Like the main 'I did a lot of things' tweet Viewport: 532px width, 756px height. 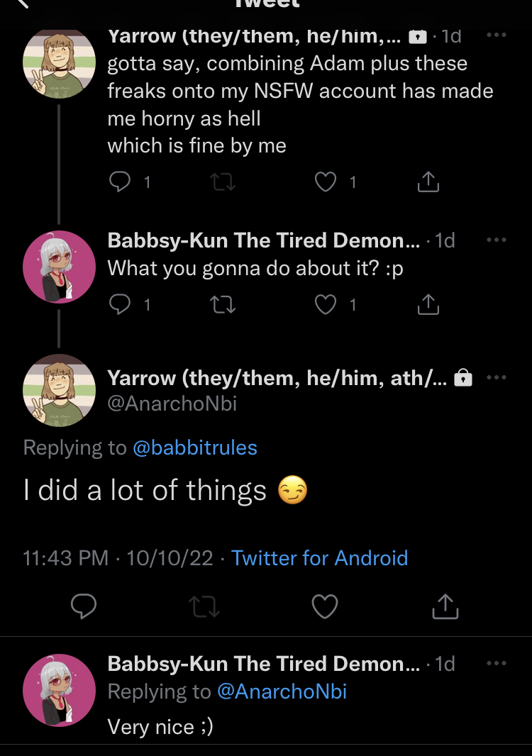(x=325, y=606)
